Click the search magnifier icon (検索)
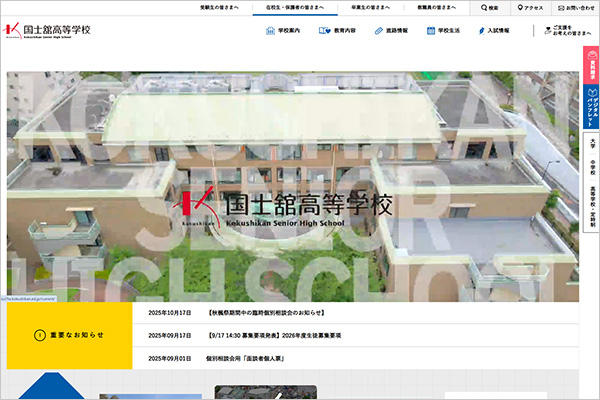The height and width of the screenshot is (400, 600). (x=484, y=8)
